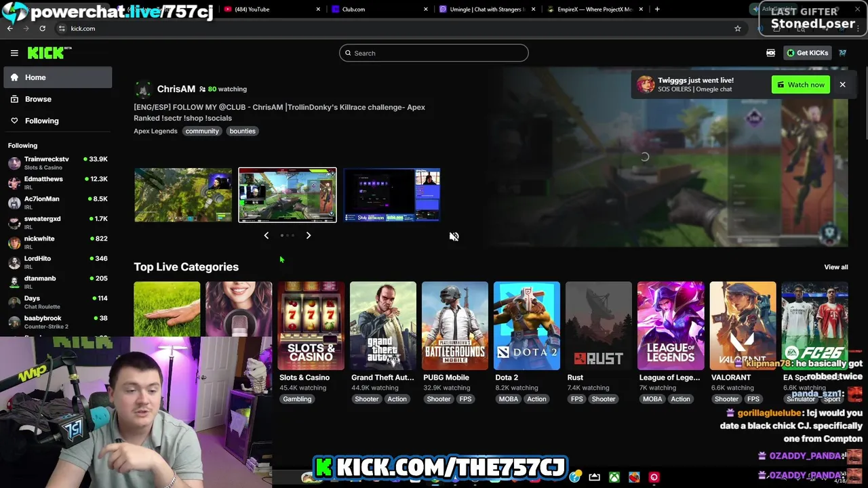Open Ac7ionMan channel in following list

58,203
